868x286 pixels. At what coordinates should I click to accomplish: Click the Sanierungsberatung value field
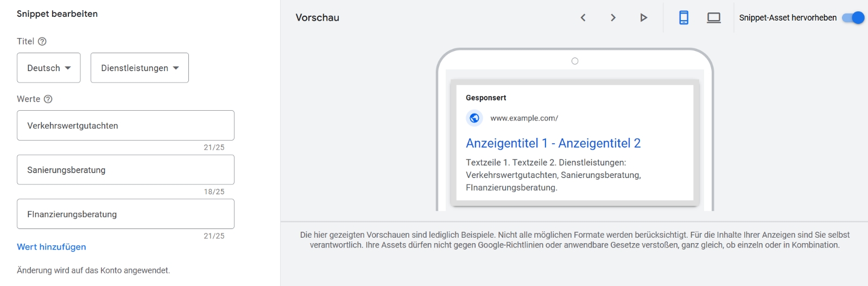click(x=125, y=170)
